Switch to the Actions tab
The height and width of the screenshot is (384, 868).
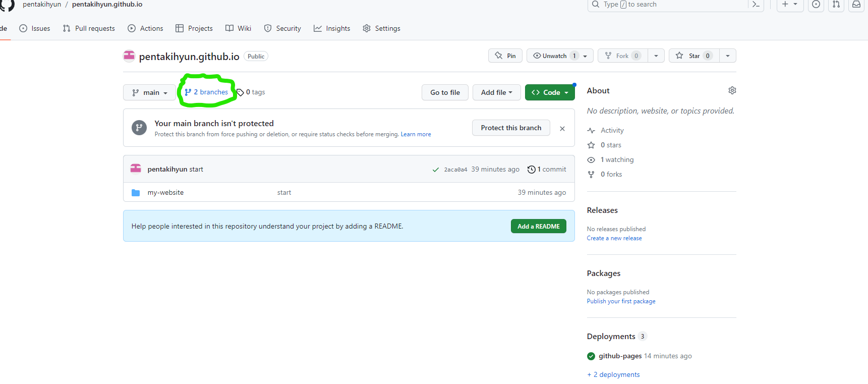tap(145, 29)
